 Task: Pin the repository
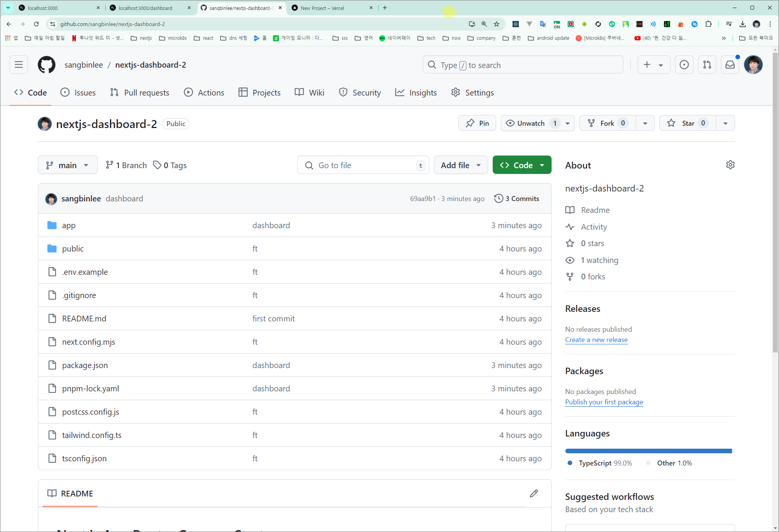click(477, 123)
